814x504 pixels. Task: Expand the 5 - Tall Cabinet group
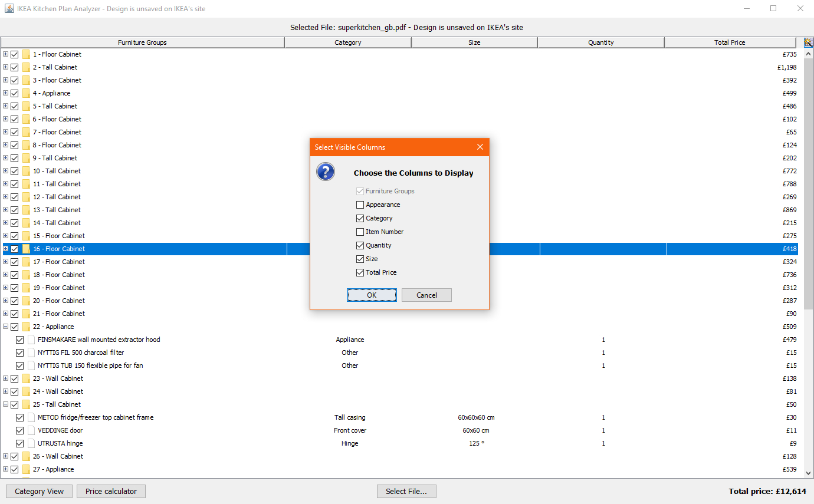tap(5, 106)
